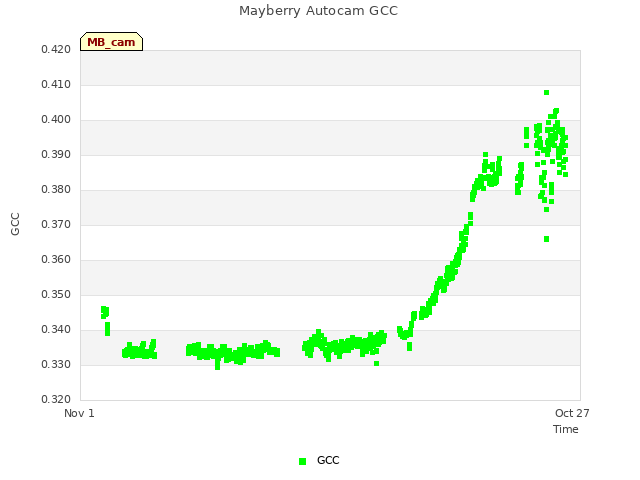
Task: Click the Oct 27 x-axis label
Action: (572, 413)
